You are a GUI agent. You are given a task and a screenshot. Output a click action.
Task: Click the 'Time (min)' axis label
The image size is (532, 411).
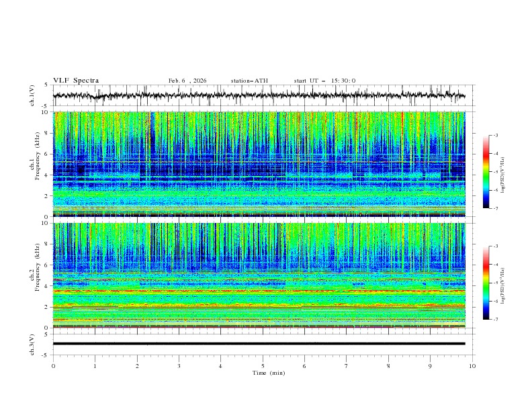pos(269,373)
